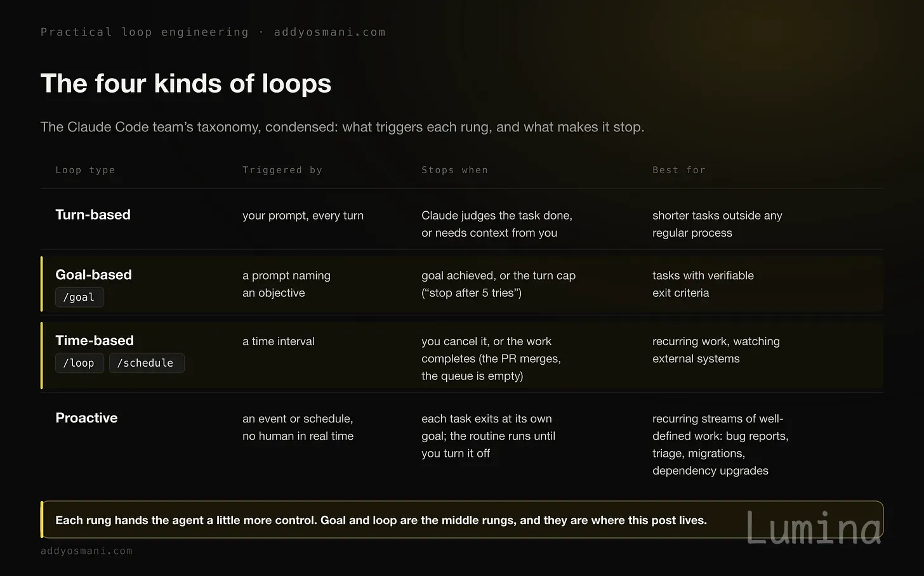924x576 pixels.
Task: Click the yellow accent bar beside Time-based
Action: 42,355
